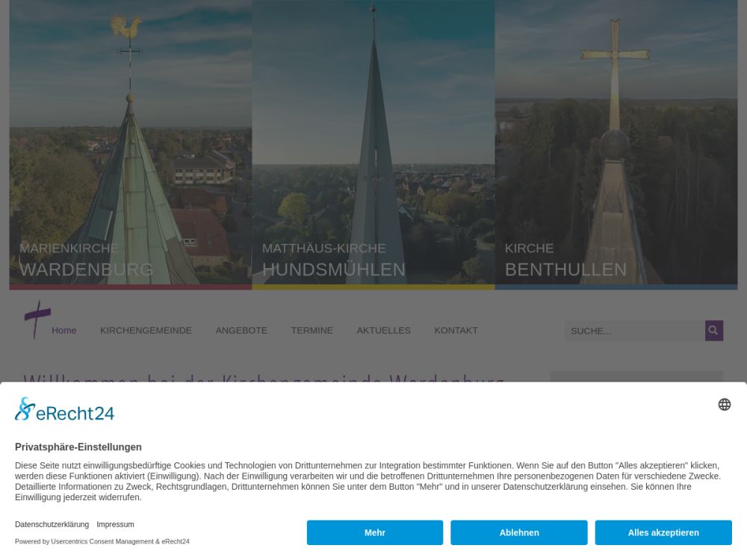Show more cookie details with Mehr
The width and height of the screenshot is (747, 560).
(375, 532)
